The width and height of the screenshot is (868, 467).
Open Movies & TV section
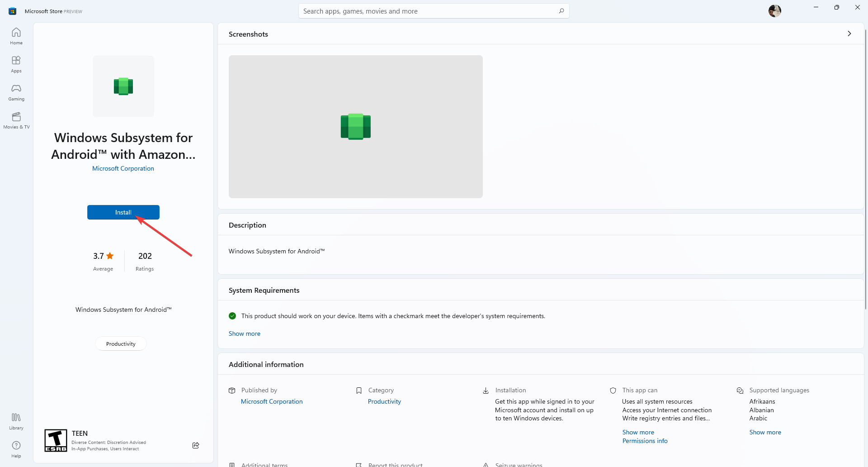(x=16, y=120)
